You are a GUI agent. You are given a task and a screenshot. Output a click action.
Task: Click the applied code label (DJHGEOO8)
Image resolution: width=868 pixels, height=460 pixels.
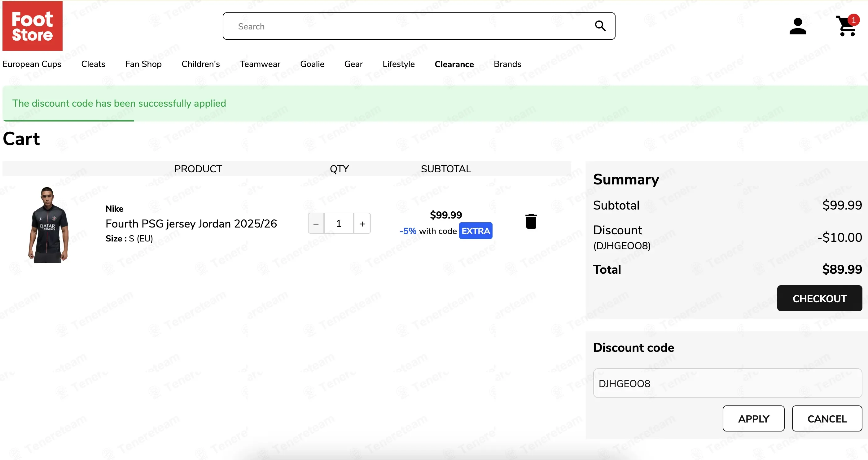622,246
